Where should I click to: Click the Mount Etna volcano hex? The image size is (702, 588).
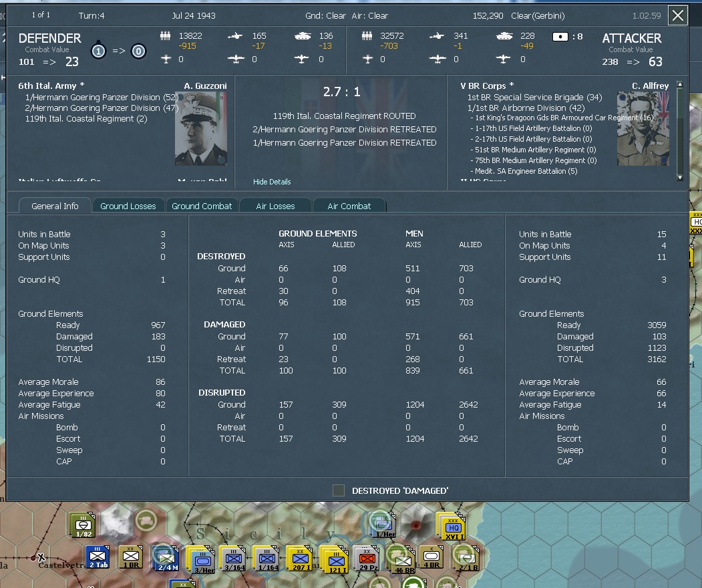click(x=416, y=524)
